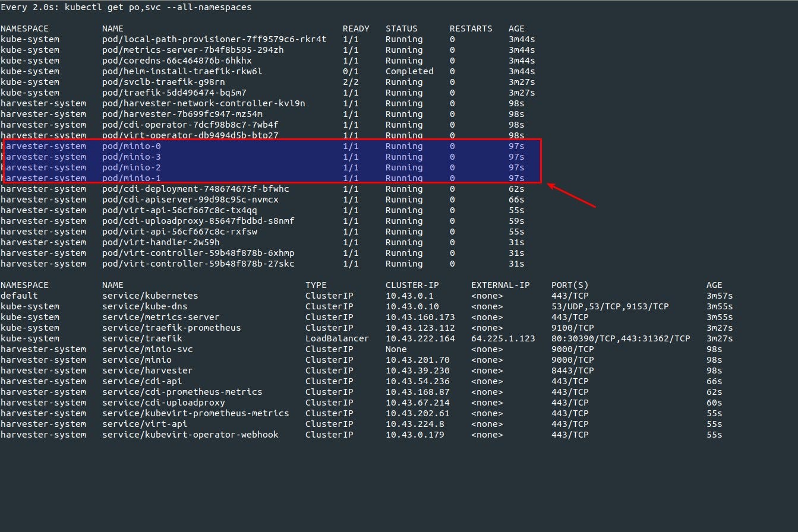Select service/minio row name
The width and height of the screenshot is (798, 532).
(137, 360)
